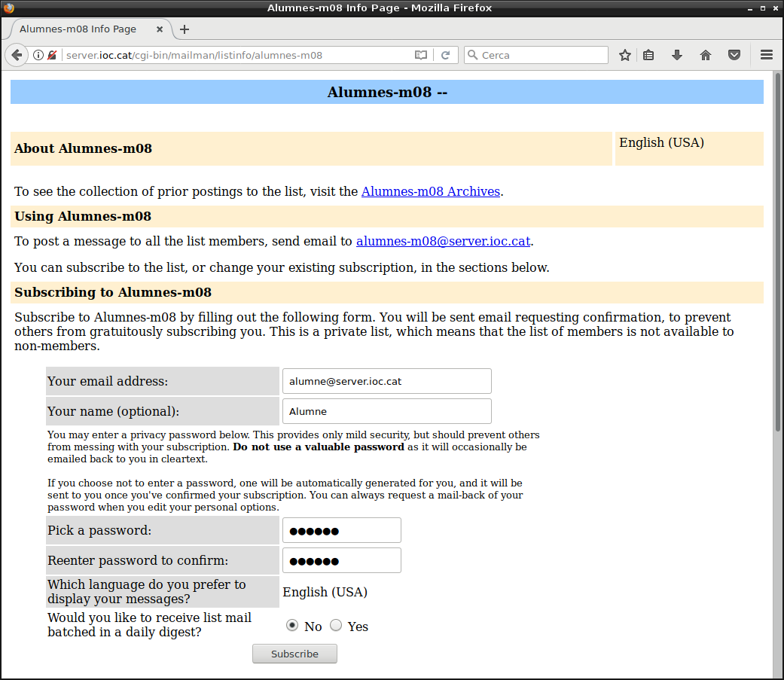Show bookmarks list icon
This screenshot has width=784, height=680.
click(648, 55)
